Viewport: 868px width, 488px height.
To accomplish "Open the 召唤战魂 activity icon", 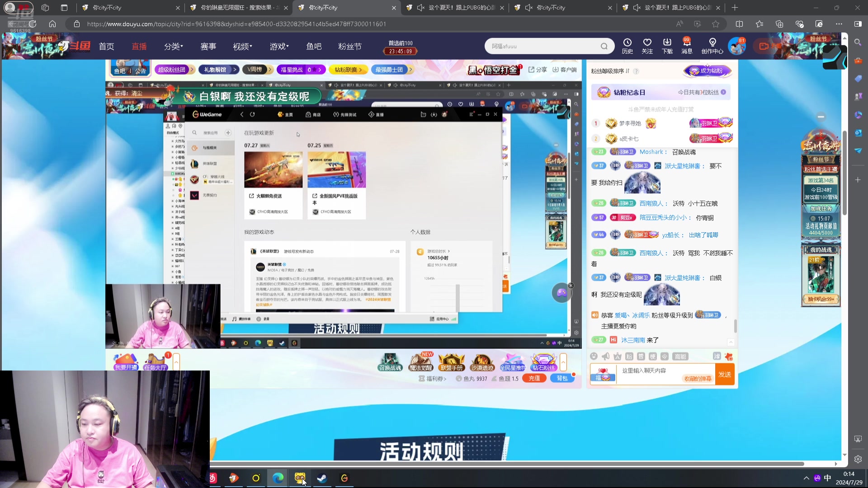I will (390, 362).
